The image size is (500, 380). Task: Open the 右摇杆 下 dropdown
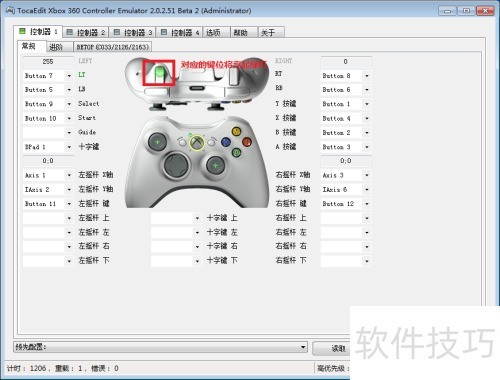click(x=346, y=261)
